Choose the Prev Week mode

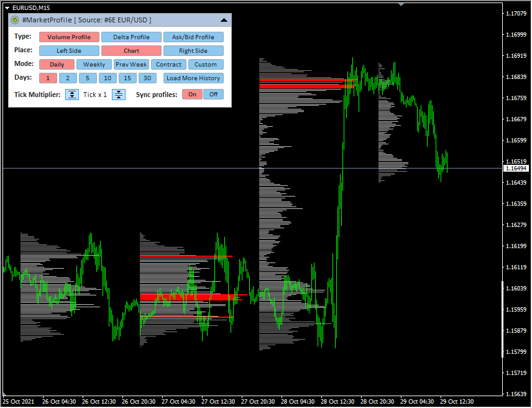tap(131, 65)
